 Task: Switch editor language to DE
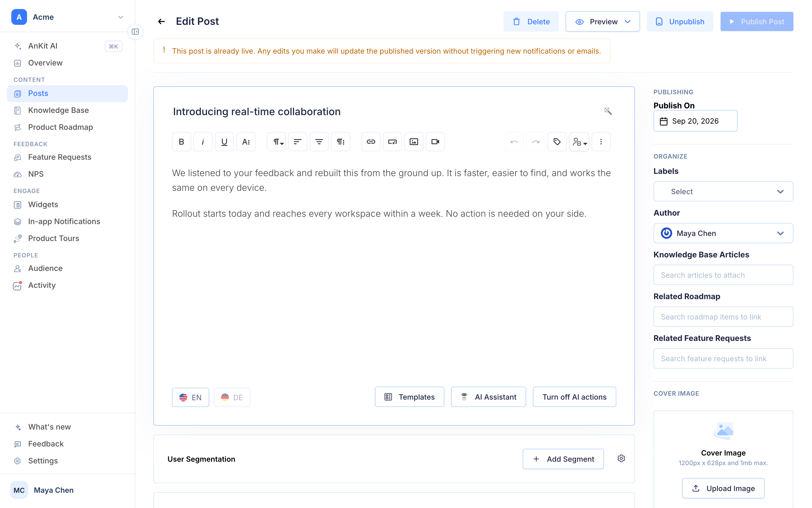[x=232, y=397]
